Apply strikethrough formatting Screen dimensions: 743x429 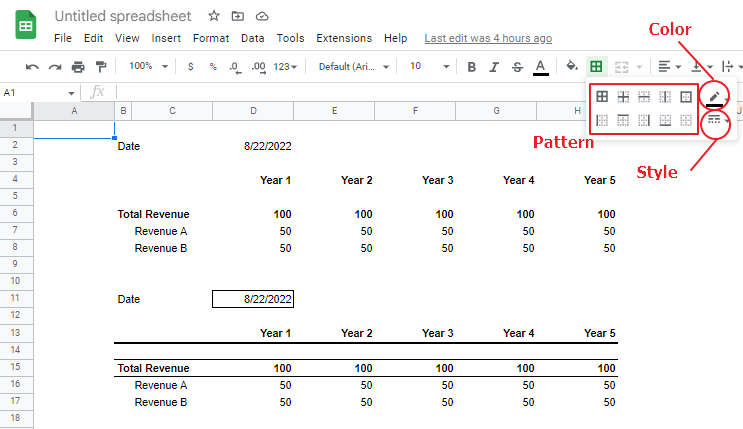(x=517, y=67)
